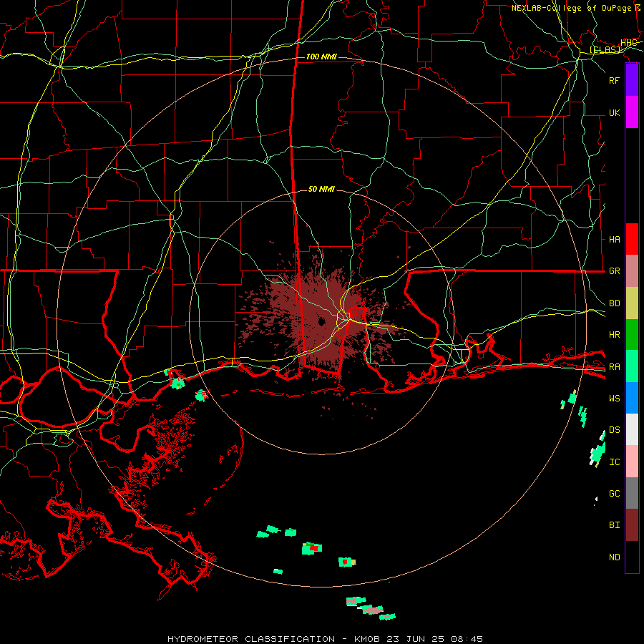Click the gray GC ground clutter swatch
644x644 pixels.
632,493
